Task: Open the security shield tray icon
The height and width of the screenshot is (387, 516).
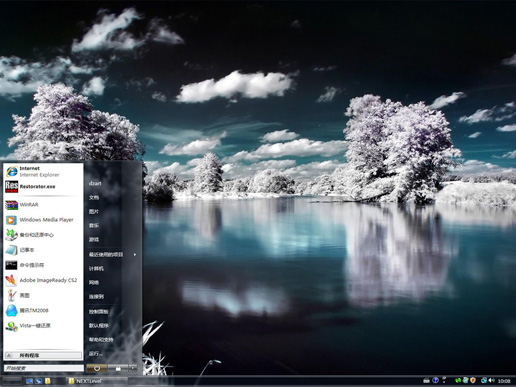Action: [x=473, y=380]
